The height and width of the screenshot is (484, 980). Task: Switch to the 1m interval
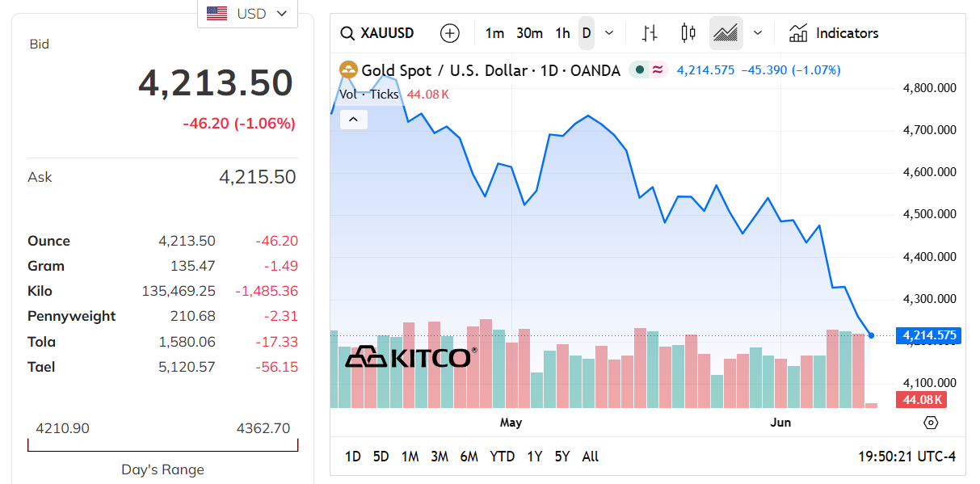pyautogui.click(x=494, y=33)
